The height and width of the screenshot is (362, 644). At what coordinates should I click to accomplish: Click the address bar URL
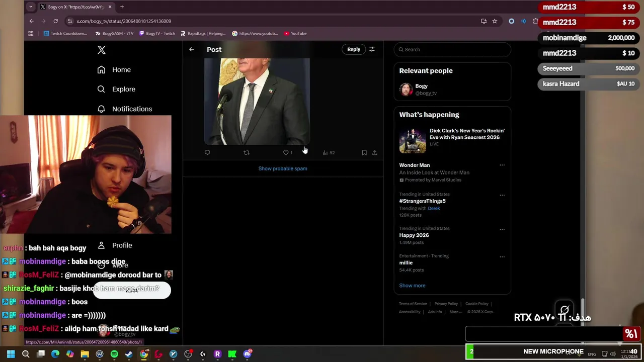click(124, 21)
